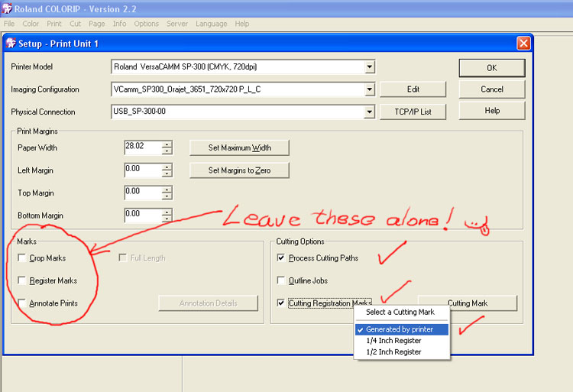Click the Cutting Mark button
Screen dimensions: 573x392
pos(468,303)
